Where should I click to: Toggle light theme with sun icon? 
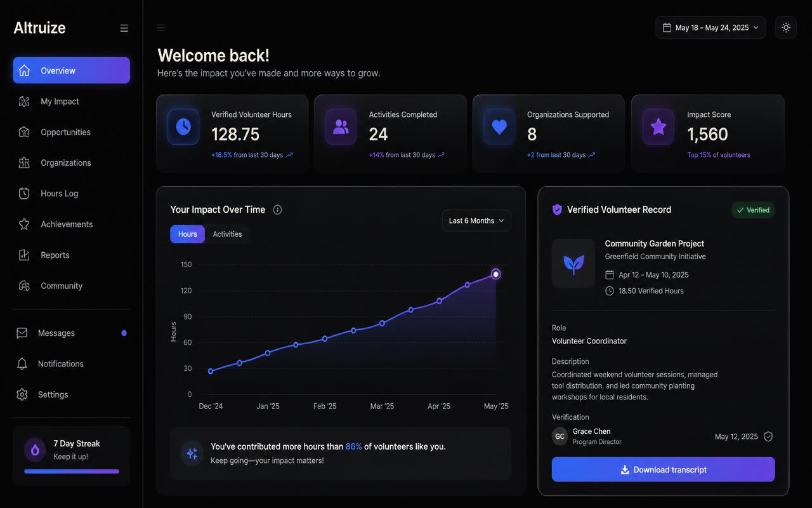click(x=786, y=27)
